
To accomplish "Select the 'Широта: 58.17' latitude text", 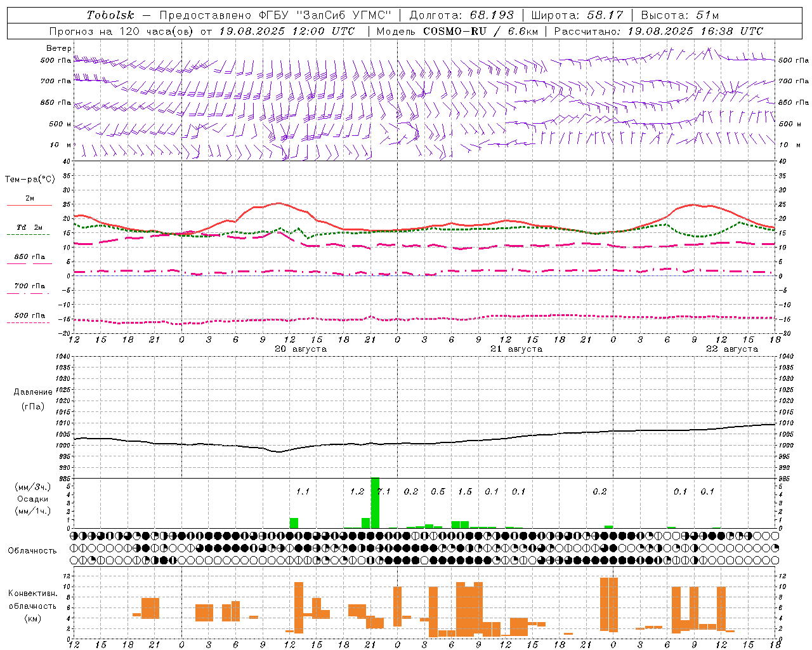I will pyautogui.click(x=577, y=15).
